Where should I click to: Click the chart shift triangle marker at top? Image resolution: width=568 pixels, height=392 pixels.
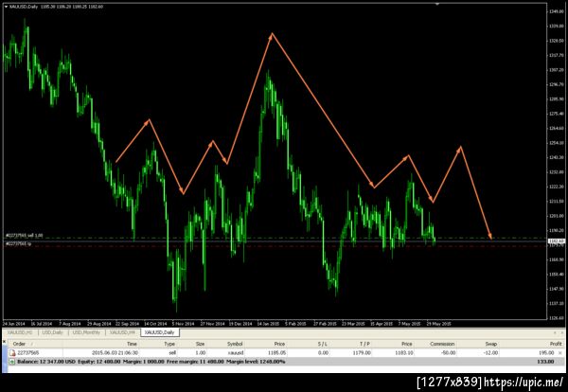pos(437,4)
